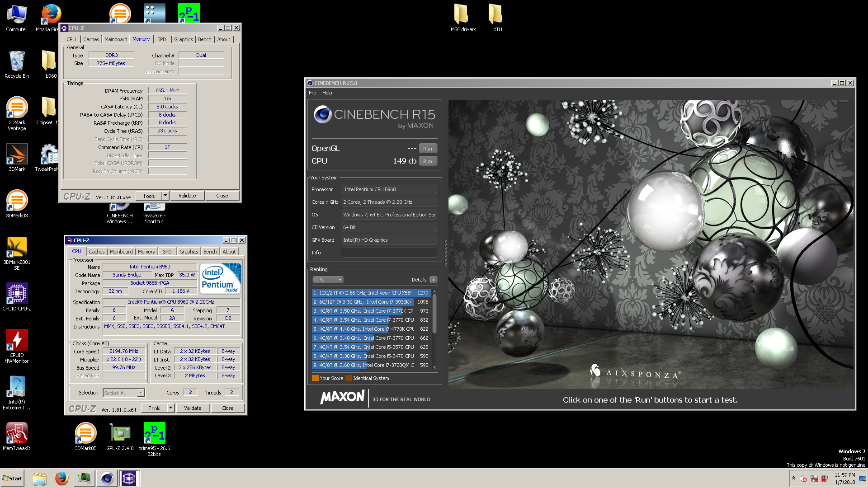Viewport: 868px width, 488px height.
Task: Launch the 3DMark desktop shortcut
Action: pos(17,157)
